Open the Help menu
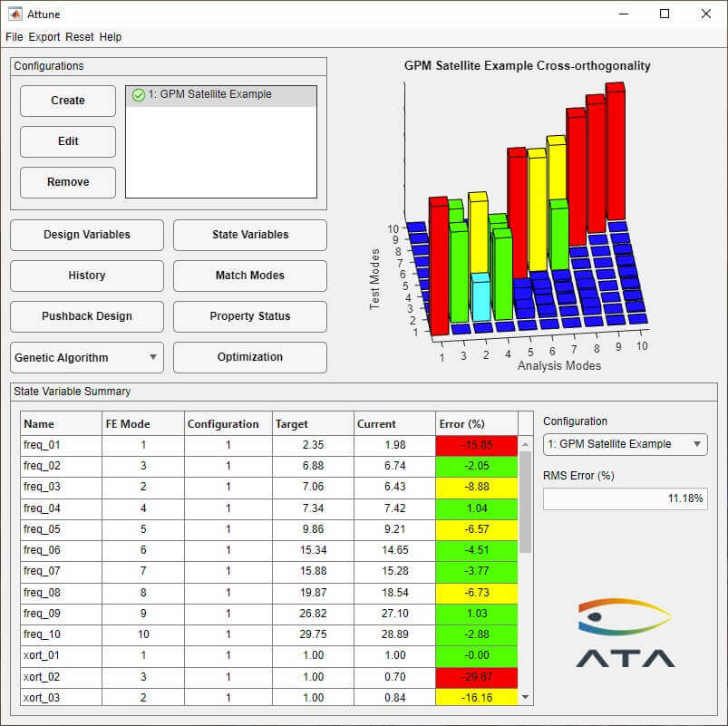 pyautogui.click(x=111, y=37)
